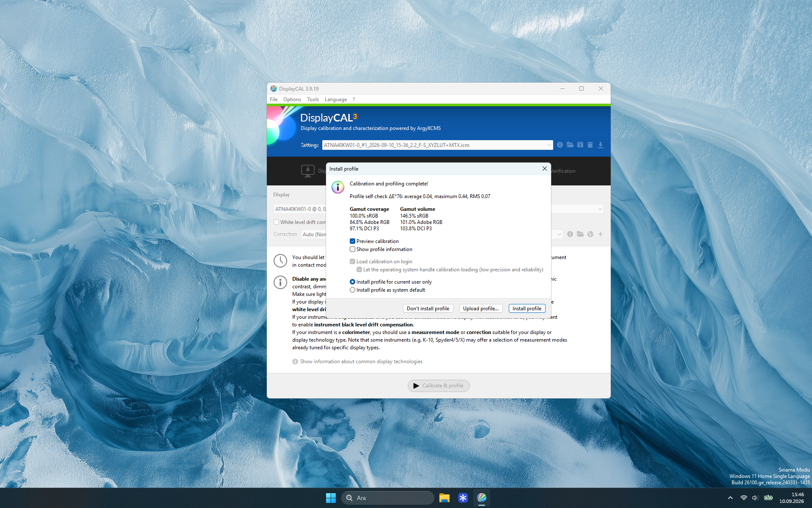Image resolution: width=812 pixels, height=508 pixels.
Task: Click the install profile download arrow icon
Action: (601, 145)
